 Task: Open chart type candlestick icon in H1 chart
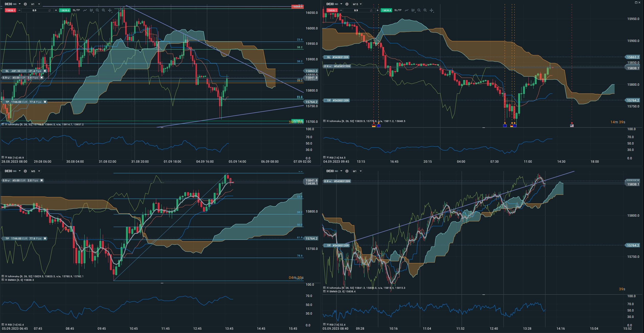[x=91, y=10]
